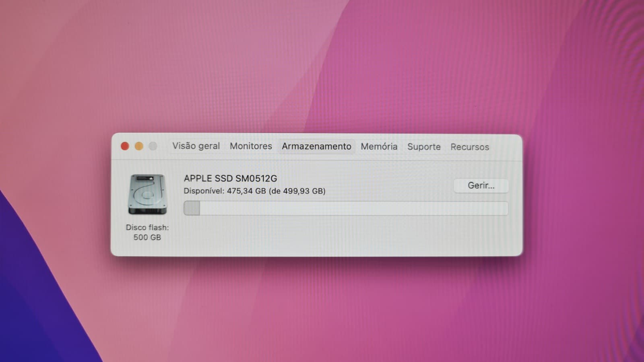
Task: Click the storage usage bar
Action: tap(346, 208)
